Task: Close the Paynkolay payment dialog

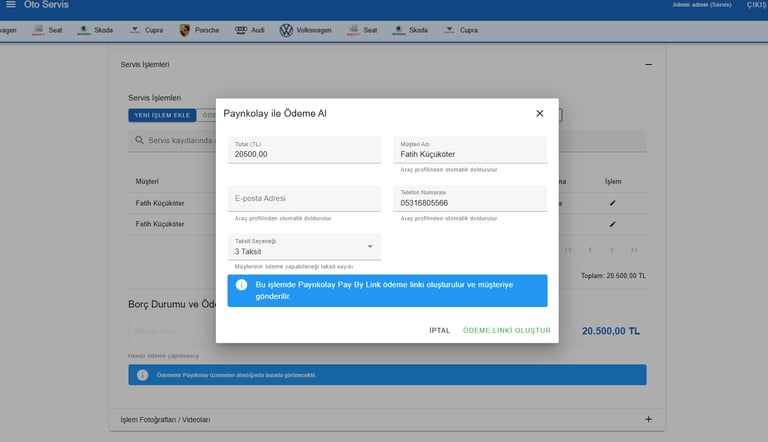Action: pos(539,113)
